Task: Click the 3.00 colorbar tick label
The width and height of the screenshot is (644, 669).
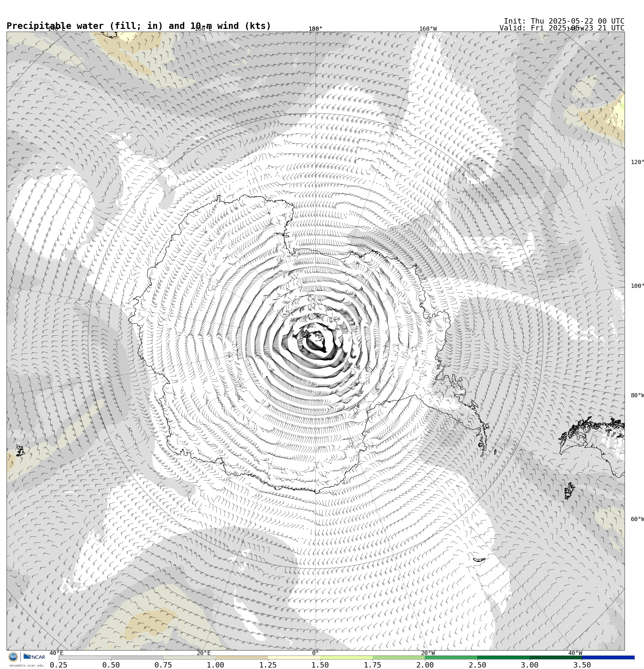Action: (530, 665)
